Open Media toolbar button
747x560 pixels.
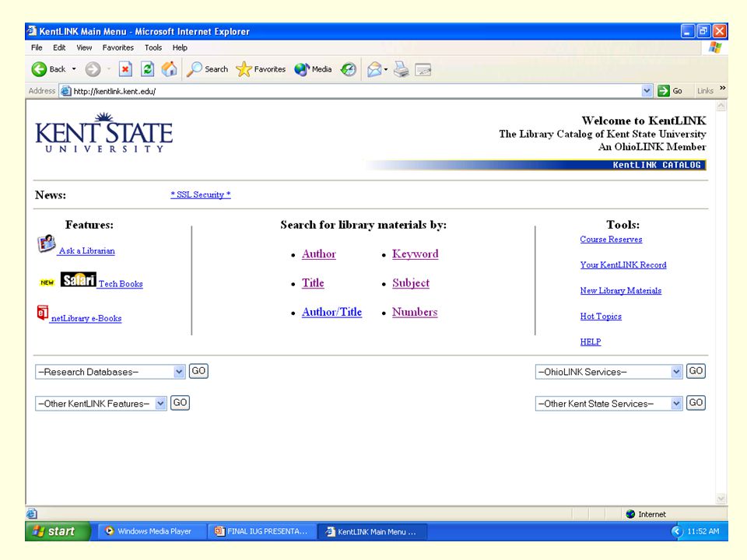[x=313, y=69]
